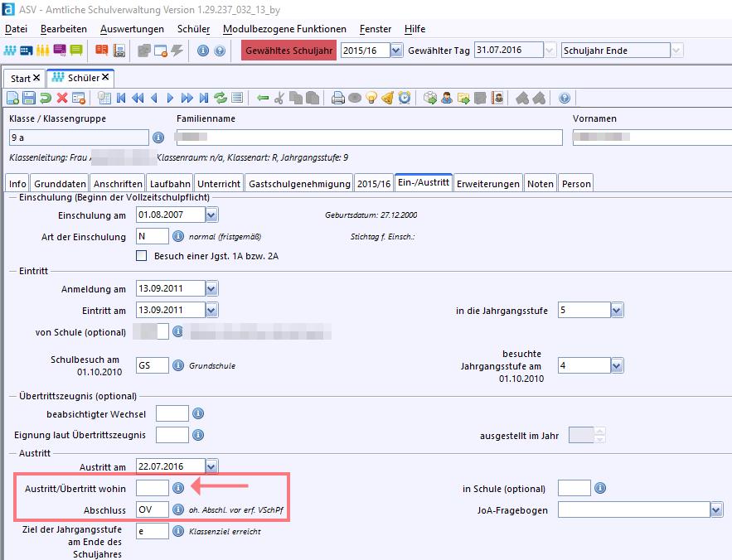Click the info icon beside in Schule (optional)

(x=600, y=488)
